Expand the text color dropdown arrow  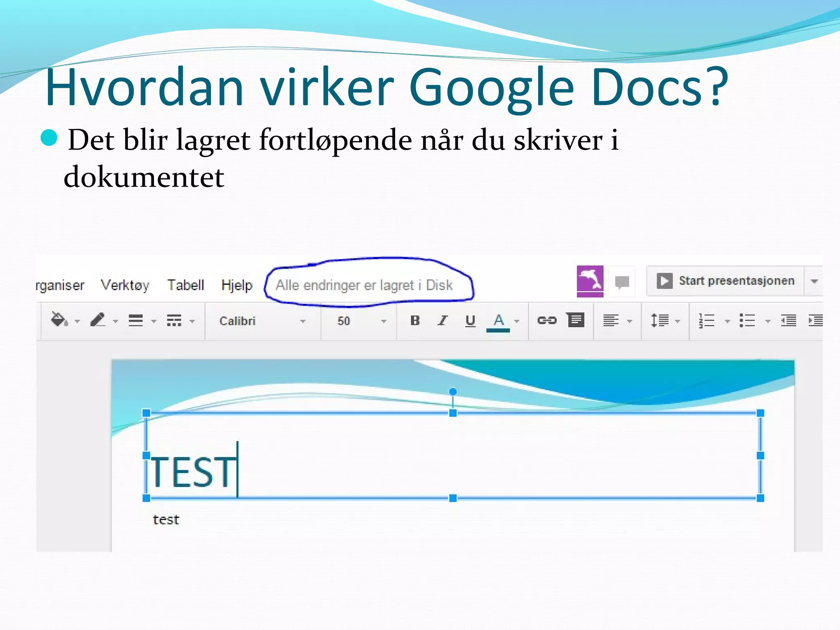click(517, 322)
